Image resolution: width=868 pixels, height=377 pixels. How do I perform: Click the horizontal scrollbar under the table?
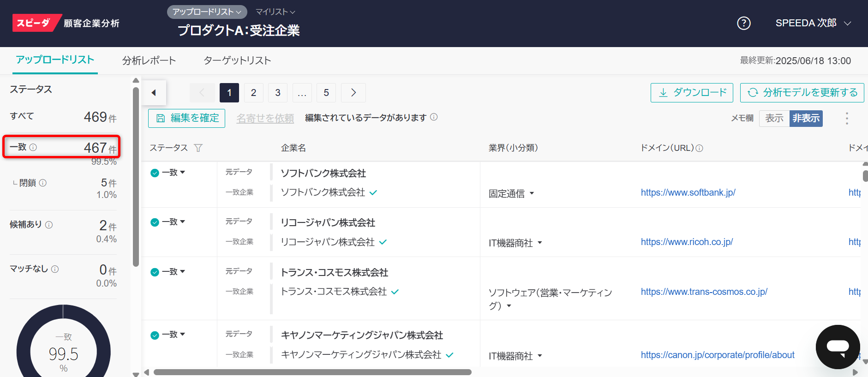pos(312,372)
